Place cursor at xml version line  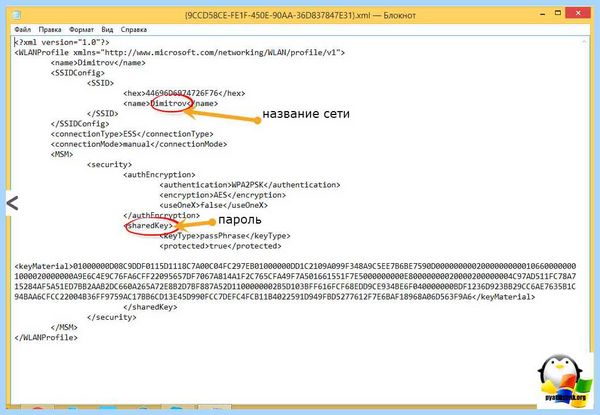point(62,42)
